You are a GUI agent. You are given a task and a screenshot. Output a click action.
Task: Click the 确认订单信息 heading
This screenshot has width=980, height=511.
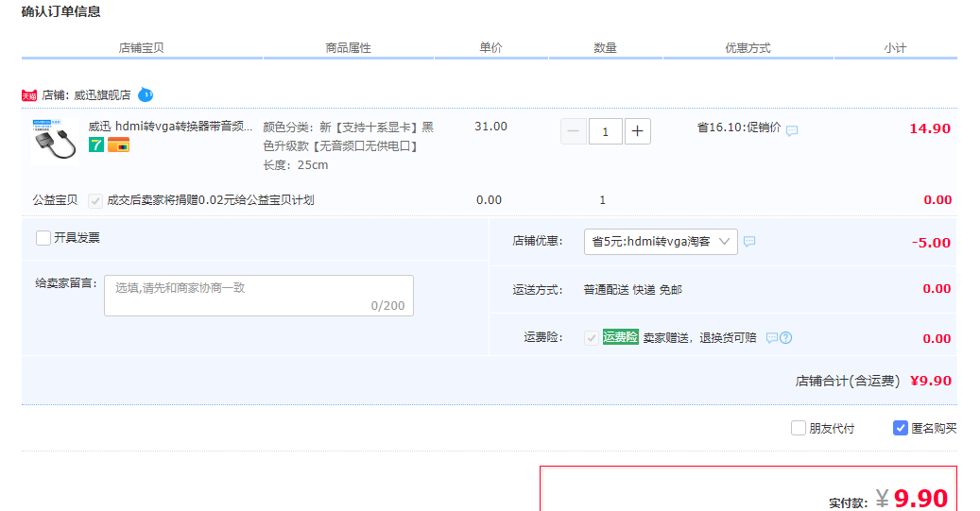(x=60, y=12)
